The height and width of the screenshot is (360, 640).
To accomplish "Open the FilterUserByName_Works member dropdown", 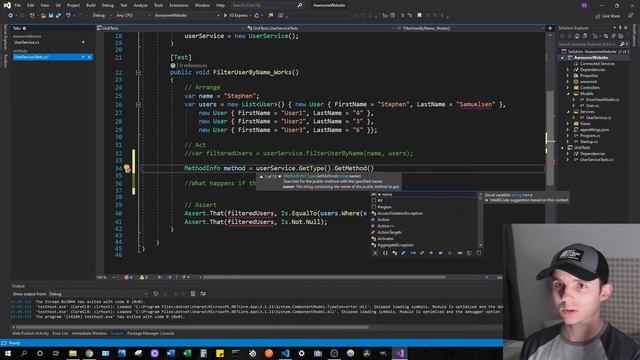I will (472, 28).
